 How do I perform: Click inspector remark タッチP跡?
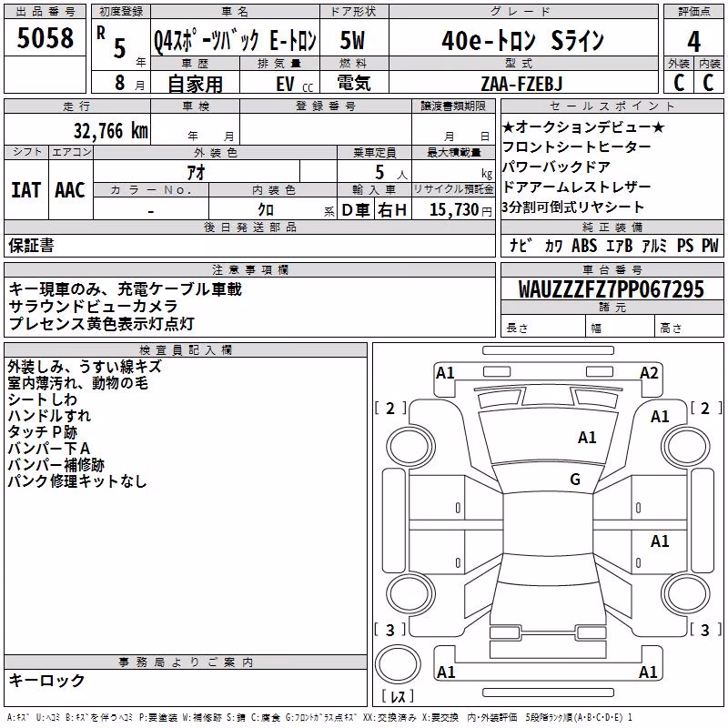click(42, 431)
